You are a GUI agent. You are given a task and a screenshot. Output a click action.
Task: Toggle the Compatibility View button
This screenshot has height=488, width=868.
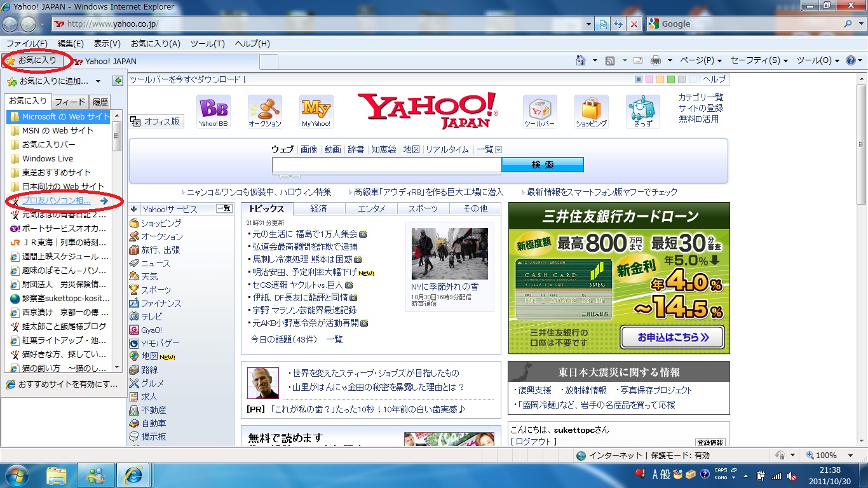coord(604,24)
